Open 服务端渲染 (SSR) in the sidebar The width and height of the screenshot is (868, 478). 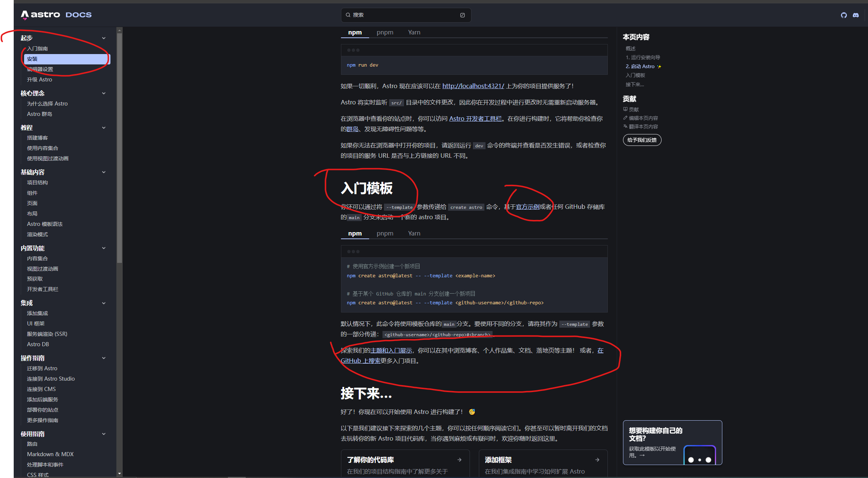(x=47, y=334)
